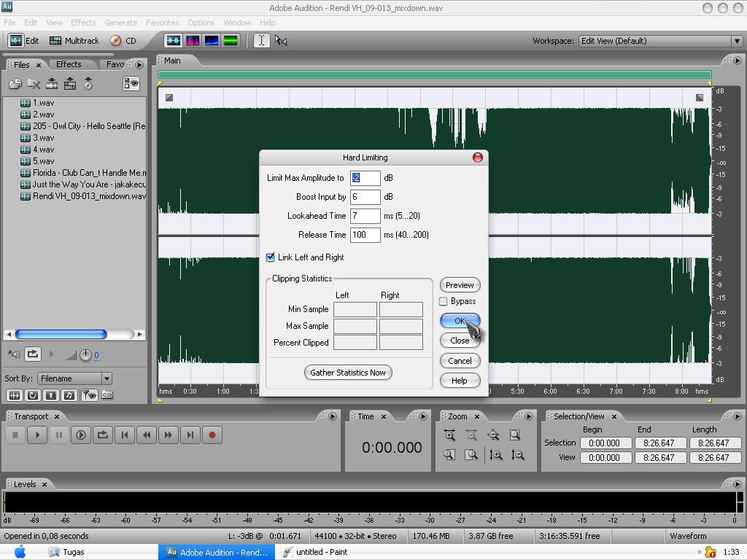Click Zoom In Horizontally icon

(449, 435)
